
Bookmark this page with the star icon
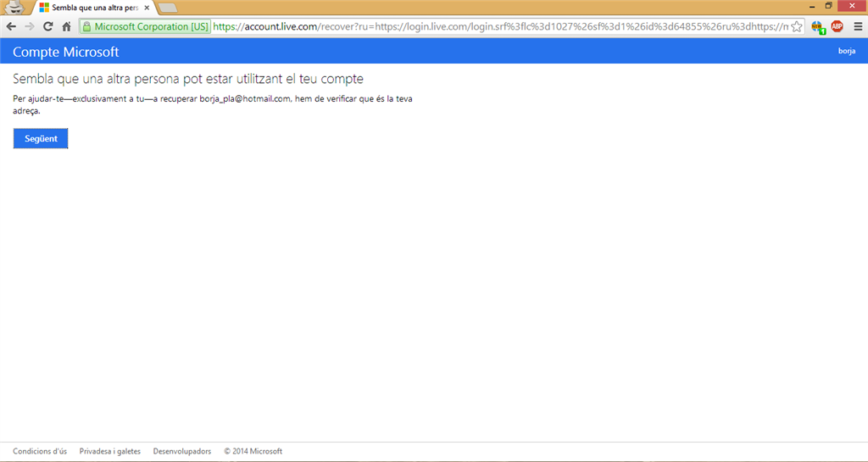[797, 26]
